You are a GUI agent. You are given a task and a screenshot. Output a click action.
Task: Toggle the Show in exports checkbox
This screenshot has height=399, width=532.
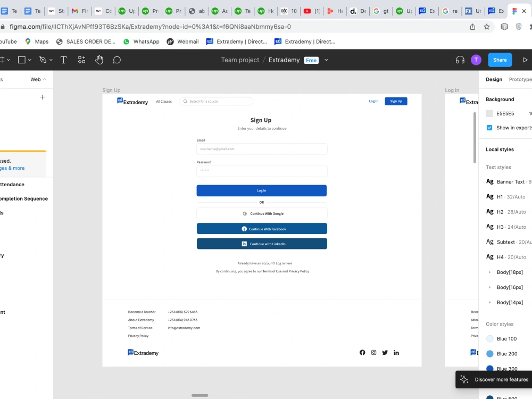(x=489, y=128)
